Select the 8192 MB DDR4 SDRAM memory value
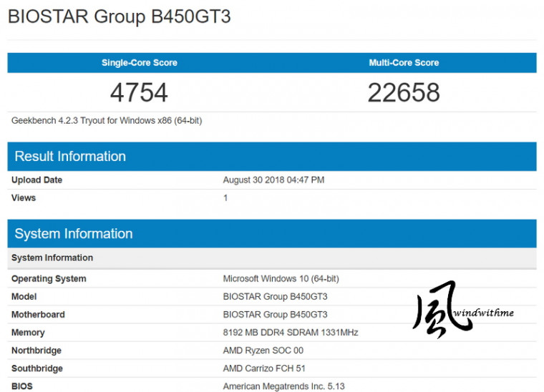544x392 pixels. pyautogui.click(x=291, y=333)
